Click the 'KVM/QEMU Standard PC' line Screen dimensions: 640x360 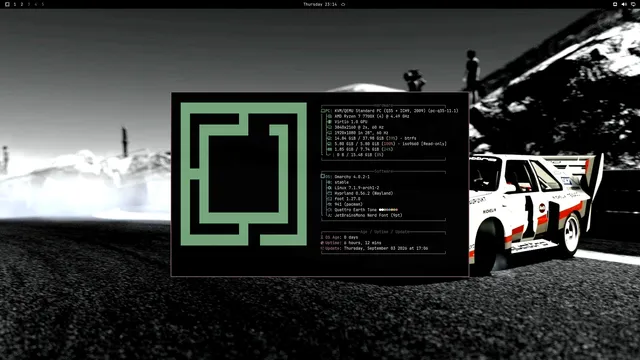pos(396,111)
